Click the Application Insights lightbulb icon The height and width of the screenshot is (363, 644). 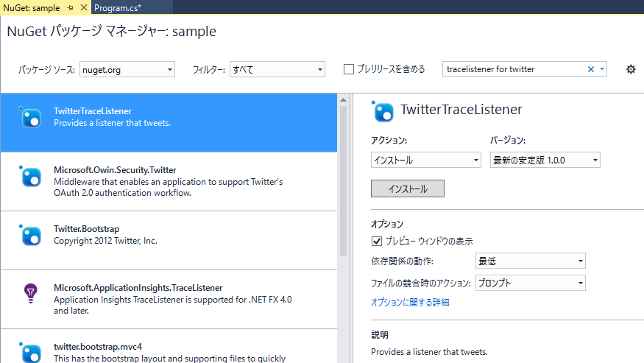coord(30,293)
